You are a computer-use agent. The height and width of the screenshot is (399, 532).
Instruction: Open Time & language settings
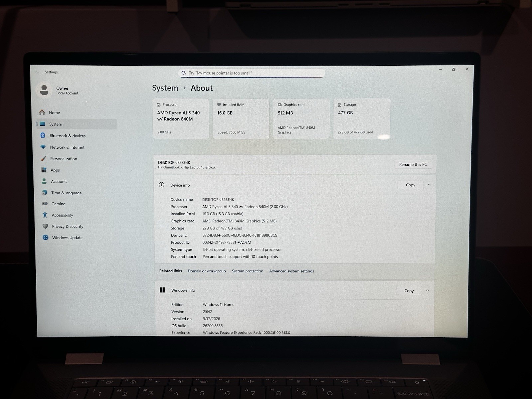78,193
